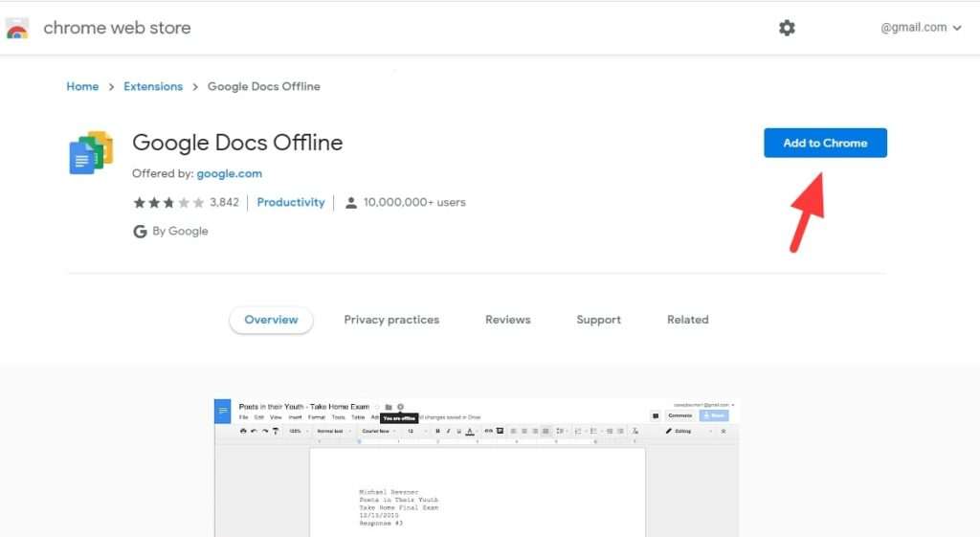Viewport: 980px width, 537px height.
Task: Open the Reviews tab
Action: (x=507, y=320)
